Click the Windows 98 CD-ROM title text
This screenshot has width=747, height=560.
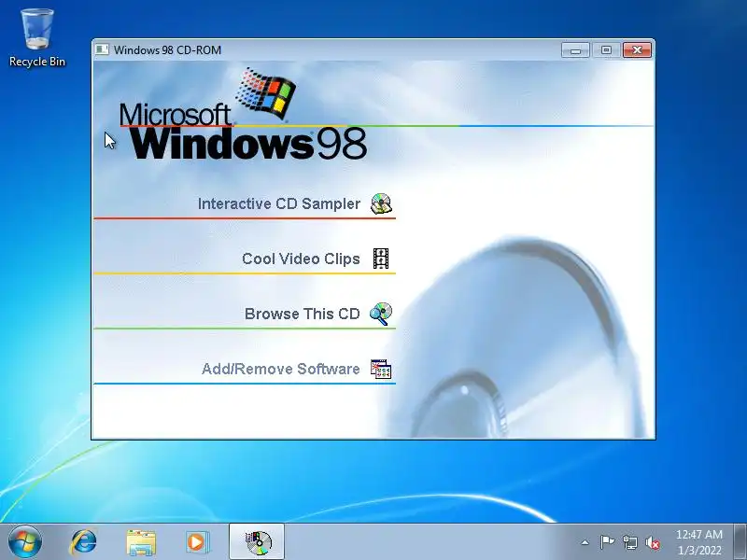coord(167,50)
